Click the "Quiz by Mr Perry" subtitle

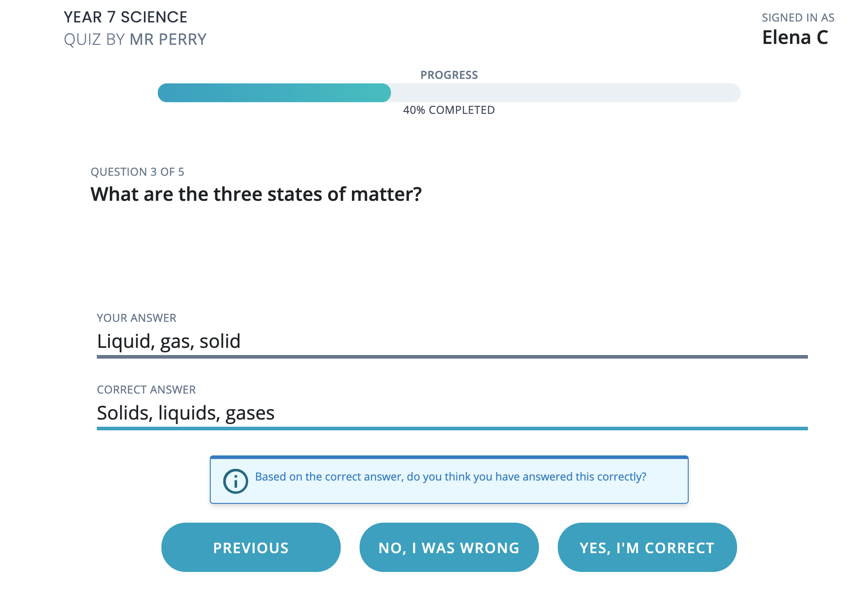click(x=135, y=39)
